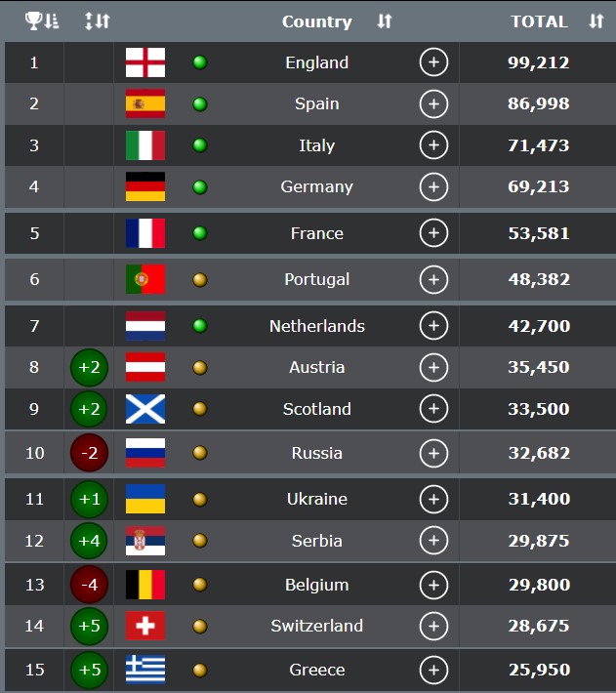Expand the Germany row details
Image resolution: width=616 pixels, height=693 pixels.
click(433, 186)
